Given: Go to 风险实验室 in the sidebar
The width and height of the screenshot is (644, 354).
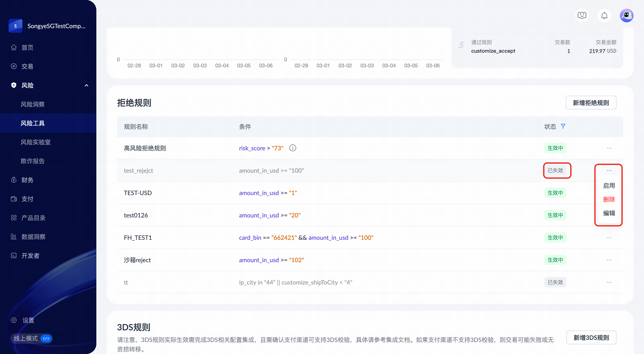Looking at the screenshot, I should pyautogui.click(x=35, y=142).
